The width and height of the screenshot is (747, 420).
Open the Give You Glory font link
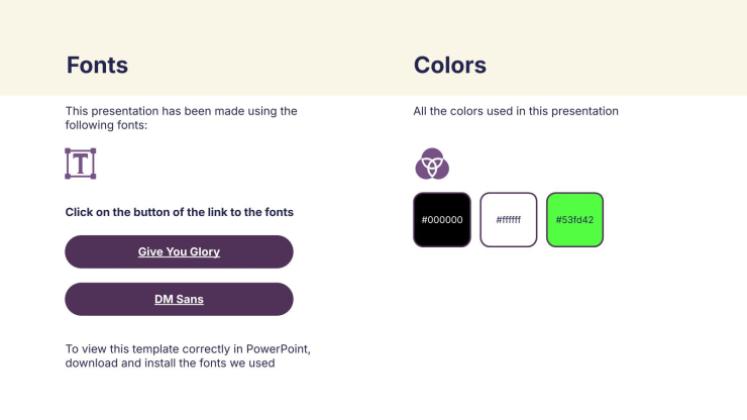179,252
